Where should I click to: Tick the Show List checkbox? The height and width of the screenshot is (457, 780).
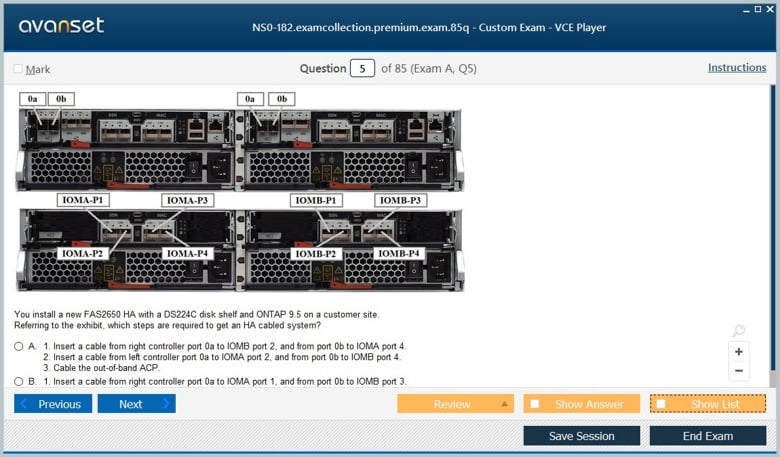tap(661, 404)
